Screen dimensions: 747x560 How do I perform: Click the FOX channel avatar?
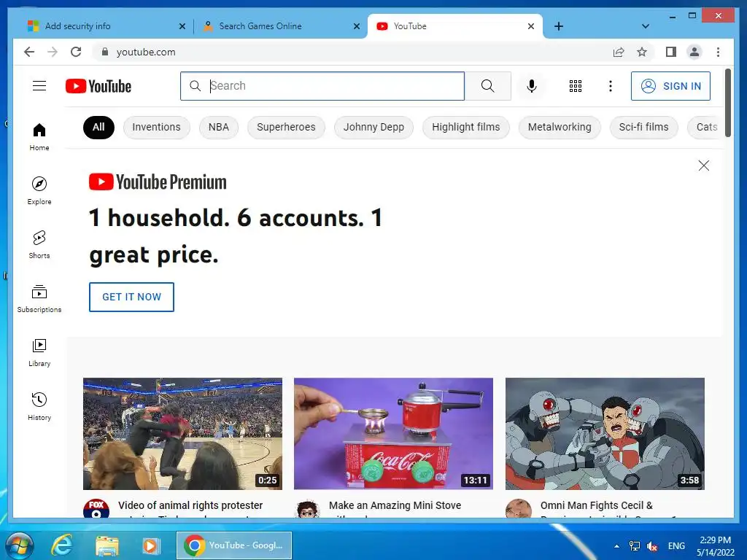coord(96,508)
